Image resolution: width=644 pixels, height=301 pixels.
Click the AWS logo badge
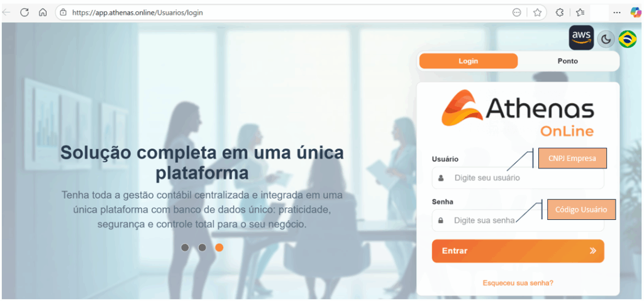click(581, 38)
